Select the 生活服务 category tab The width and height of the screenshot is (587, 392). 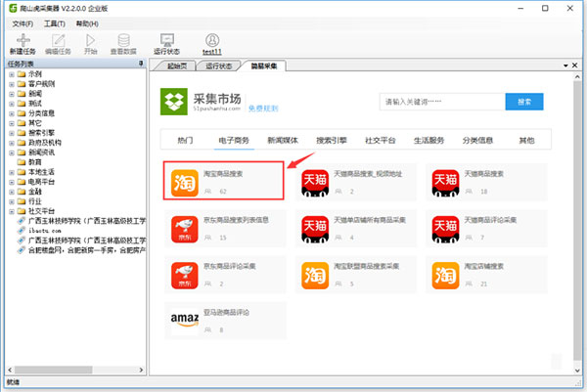[x=429, y=140]
